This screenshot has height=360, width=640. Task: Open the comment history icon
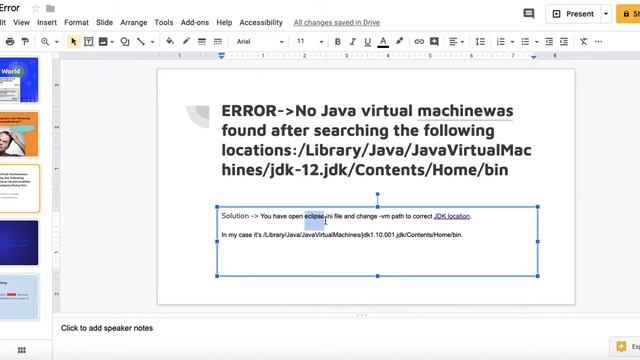pos(529,13)
